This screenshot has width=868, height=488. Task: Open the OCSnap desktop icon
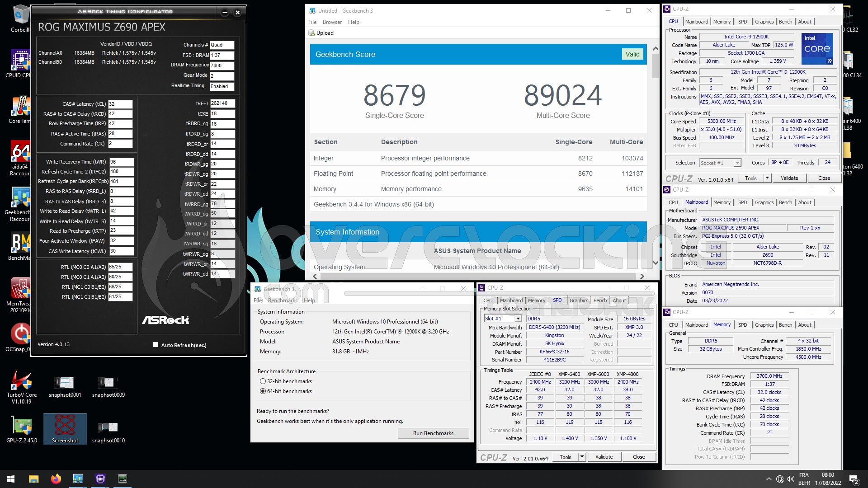click(21, 338)
